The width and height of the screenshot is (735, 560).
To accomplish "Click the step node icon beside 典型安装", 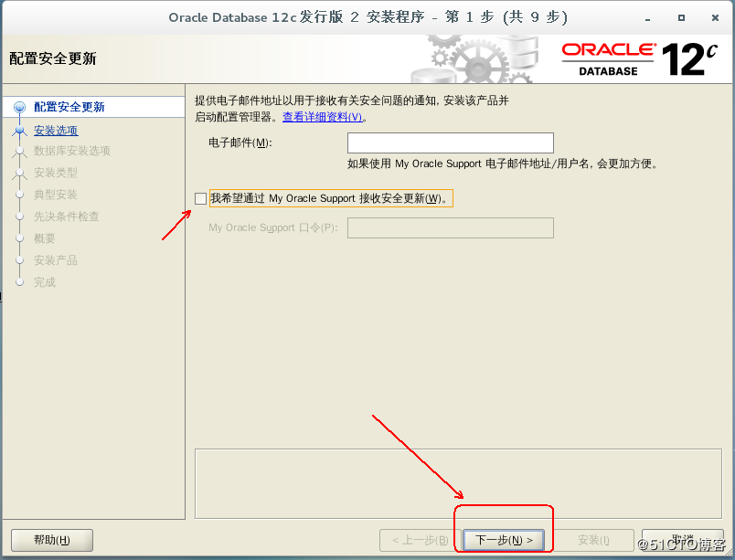I will click(20, 195).
